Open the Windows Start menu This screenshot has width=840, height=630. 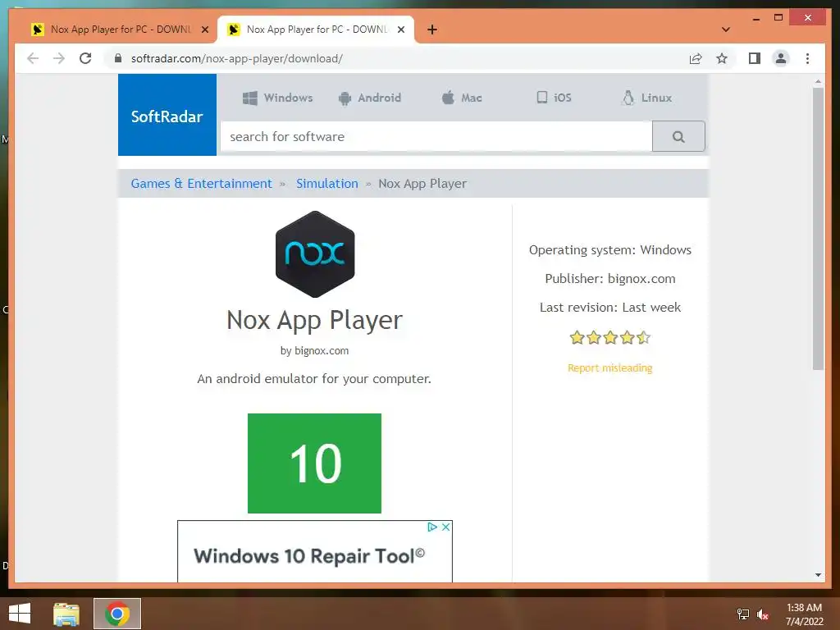coord(20,614)
